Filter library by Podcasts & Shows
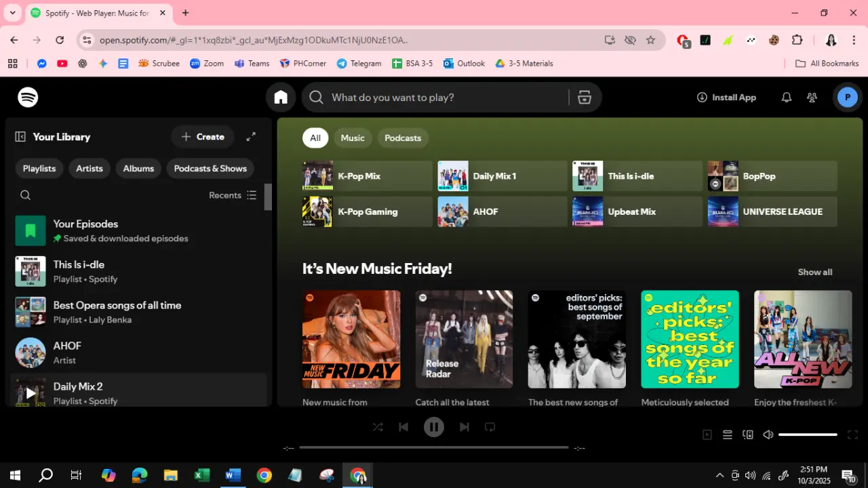The height and width of the screenshot is (488, 868). [210, 169]
